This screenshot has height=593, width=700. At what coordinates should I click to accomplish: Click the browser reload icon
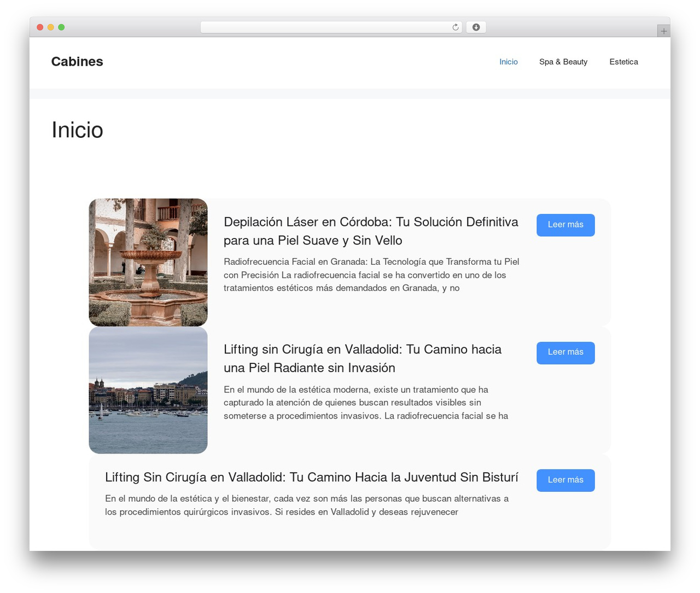click(455, 27)
